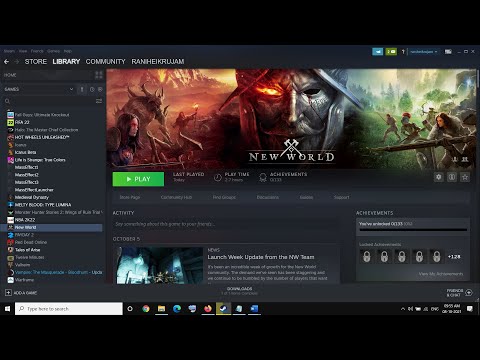Image resolution: width=480 pixels, height=360 pixels.
Task: Expand the account name dropdown
Action: (424, 52)
